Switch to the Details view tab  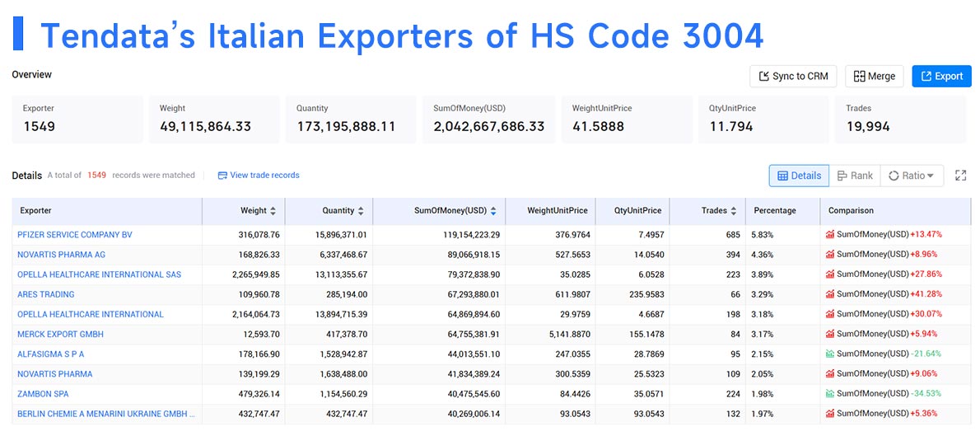point(799,176)
